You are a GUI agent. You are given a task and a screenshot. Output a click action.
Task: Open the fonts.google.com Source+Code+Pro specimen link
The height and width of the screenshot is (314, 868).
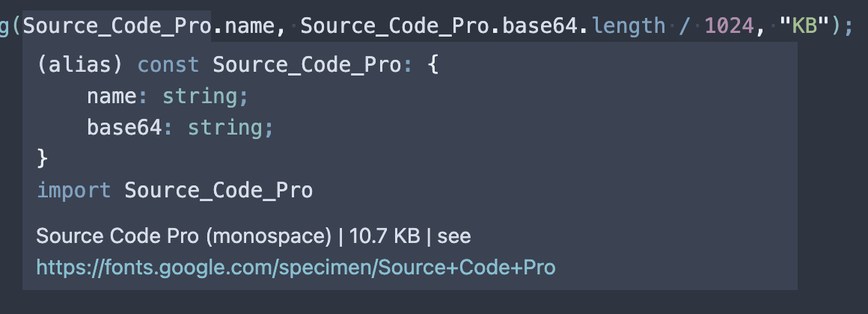point(296,268)
